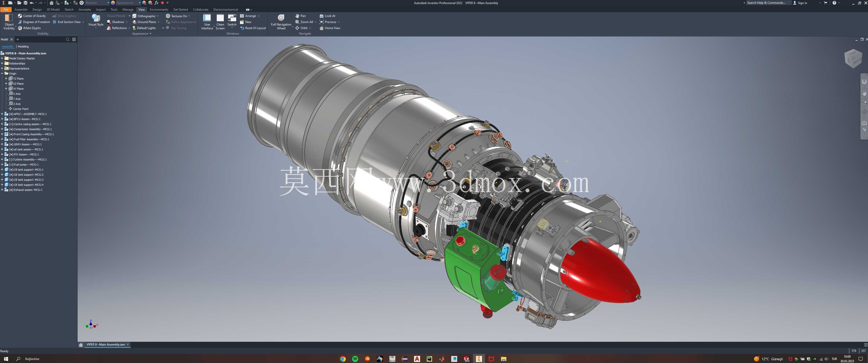Select the Pan tool

click(x=300, y=16)
